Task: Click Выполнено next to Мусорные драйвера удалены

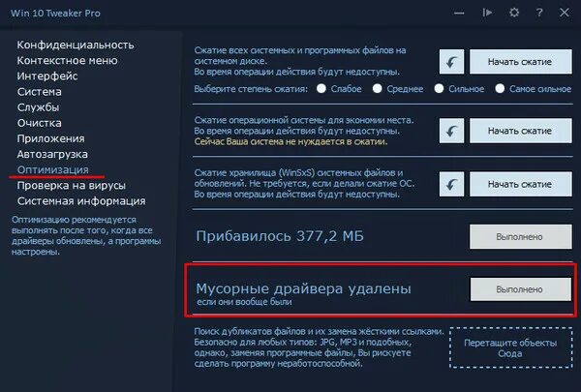Action: tap(521, 289)
